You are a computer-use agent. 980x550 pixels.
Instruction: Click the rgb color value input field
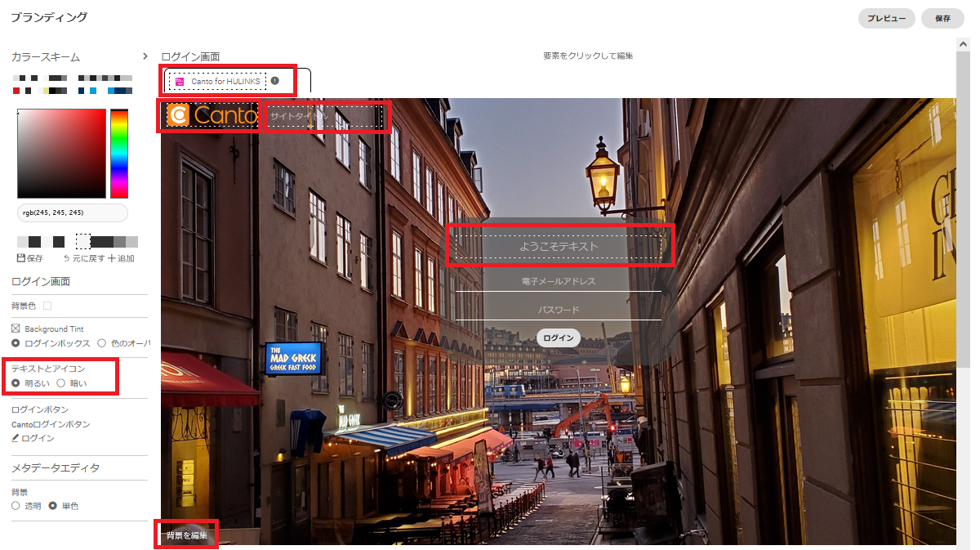click(x=73, y=212)
